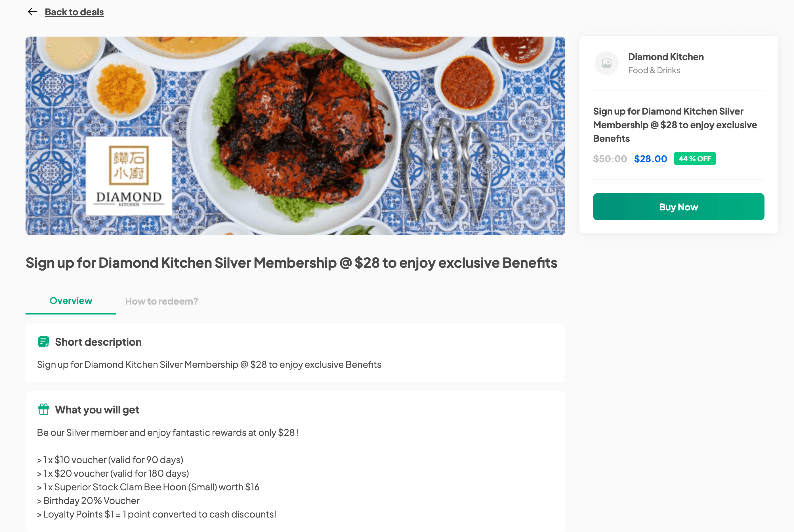Click the Diamond Kitchen merchant name
Viewport: 794px width, 532px height.
click(666, 57)
